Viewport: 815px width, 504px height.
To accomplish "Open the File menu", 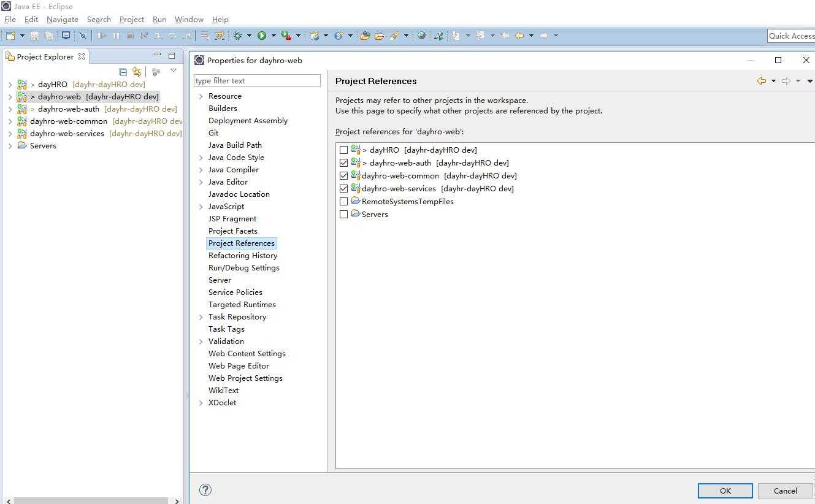I will (10, 20).
